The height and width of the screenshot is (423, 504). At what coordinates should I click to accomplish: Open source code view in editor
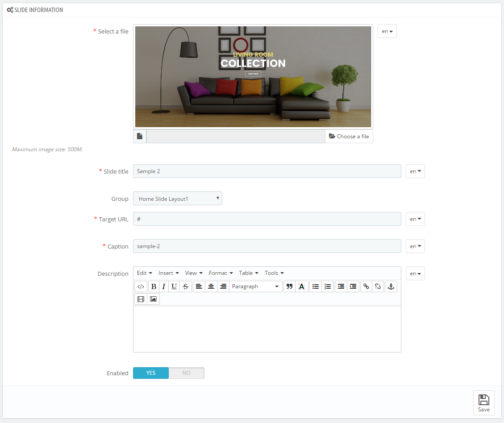coord(141,286)
